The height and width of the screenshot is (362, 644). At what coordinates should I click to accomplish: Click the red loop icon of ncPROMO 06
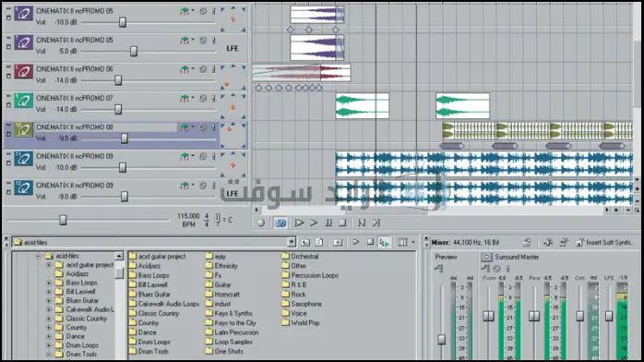coord(24,72)
